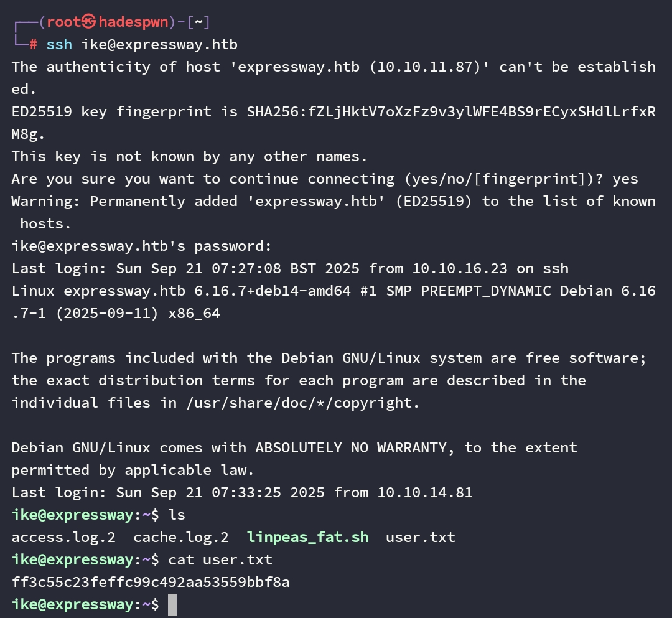This screenshot has height=618, width=672.
Task: Click the cache.log.2 file name
Action: coord(181,537)
